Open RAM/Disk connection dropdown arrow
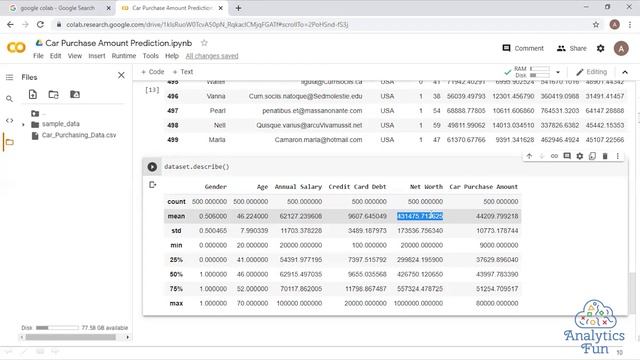The image size is (640, 360). click(x=558, y=72)
